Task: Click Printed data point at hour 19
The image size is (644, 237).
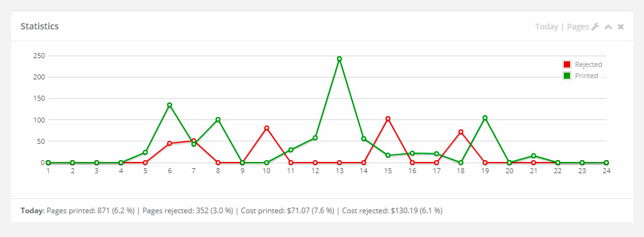Action: coord(485,118)
